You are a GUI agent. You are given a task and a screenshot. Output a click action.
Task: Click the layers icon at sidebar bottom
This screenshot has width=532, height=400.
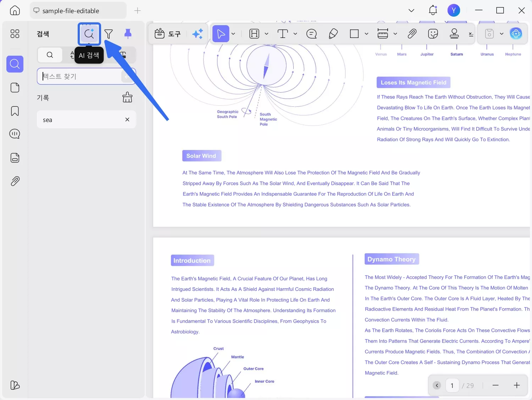[15, 385]
